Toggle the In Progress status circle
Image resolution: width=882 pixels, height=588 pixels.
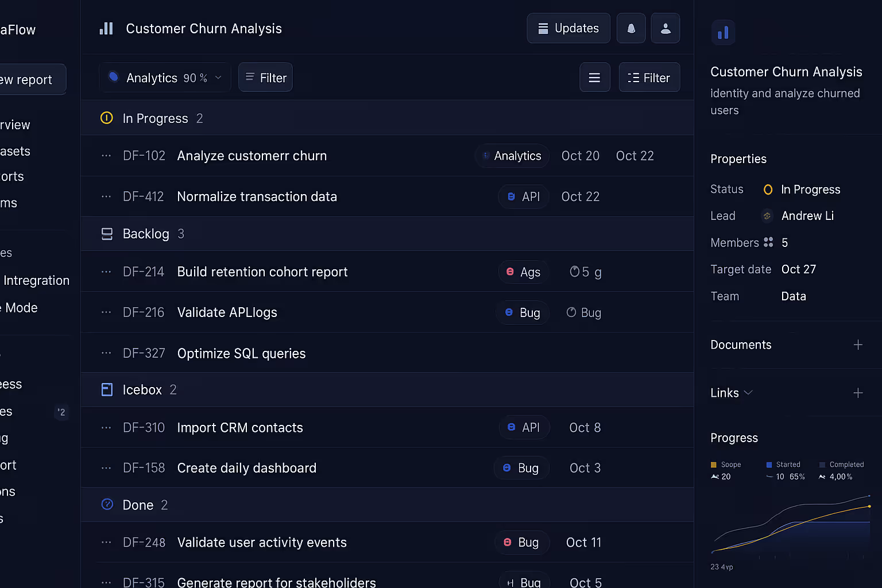click(107, 118)
